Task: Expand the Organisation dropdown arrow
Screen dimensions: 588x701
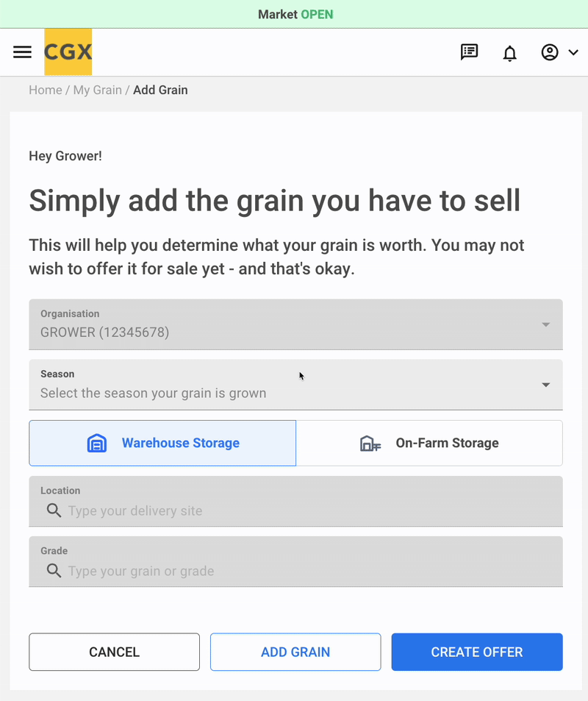Action: (x=545, y=324)
